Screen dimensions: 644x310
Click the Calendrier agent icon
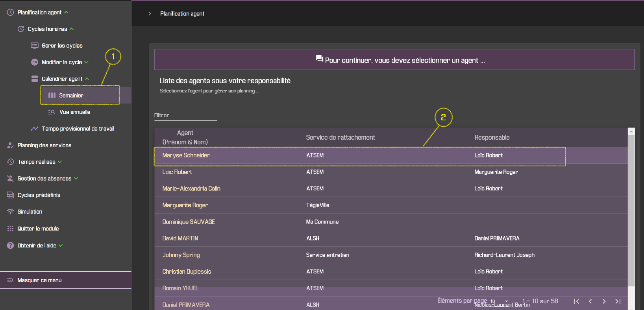tap(35, 79)
